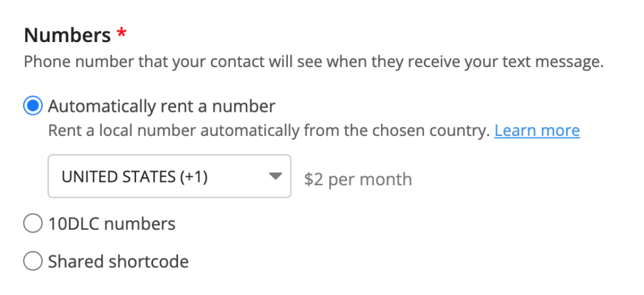Click the "Automatically rent a number" label text

[x=162, y=106]
